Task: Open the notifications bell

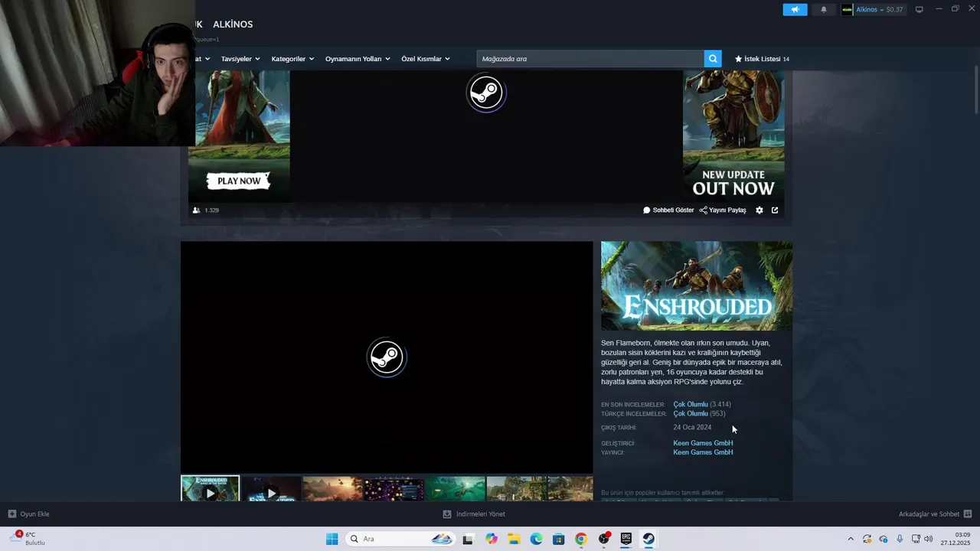Action: 824,9
